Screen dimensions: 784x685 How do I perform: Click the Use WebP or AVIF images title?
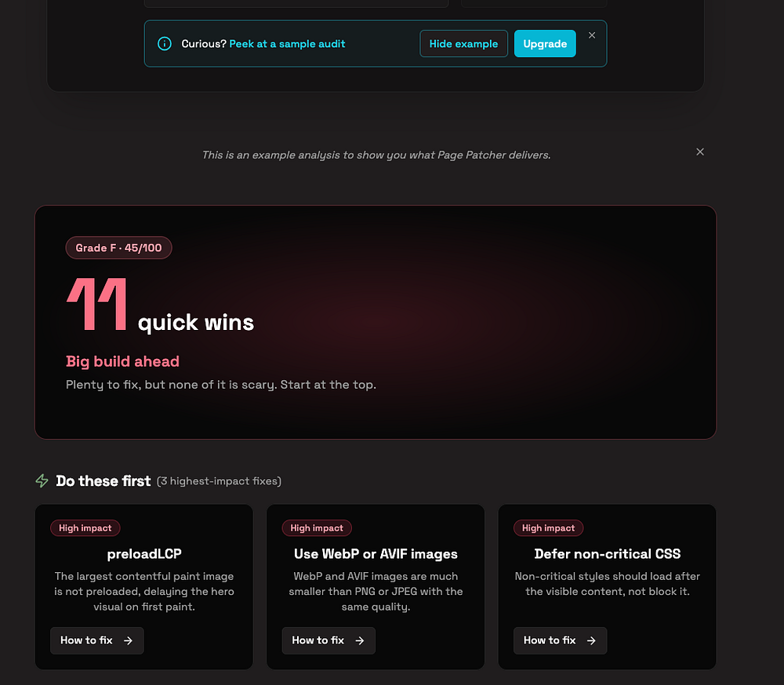[x=376, y=553]
